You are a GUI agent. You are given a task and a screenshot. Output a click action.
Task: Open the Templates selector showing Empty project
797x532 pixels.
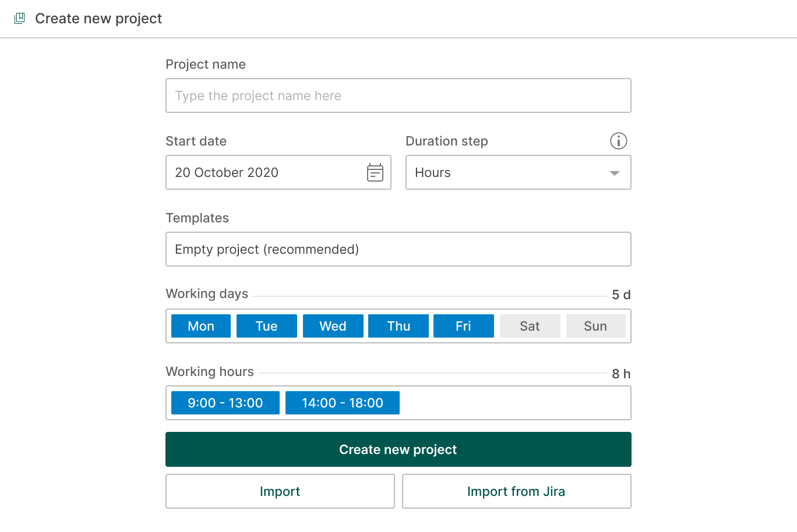[398, 249]
